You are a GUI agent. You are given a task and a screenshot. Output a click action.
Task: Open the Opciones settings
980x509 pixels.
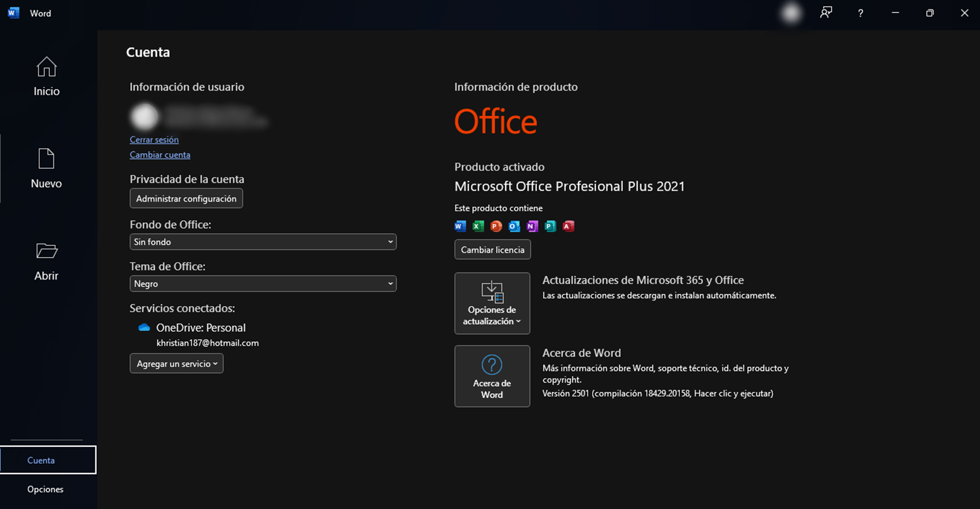coord(46,489)
